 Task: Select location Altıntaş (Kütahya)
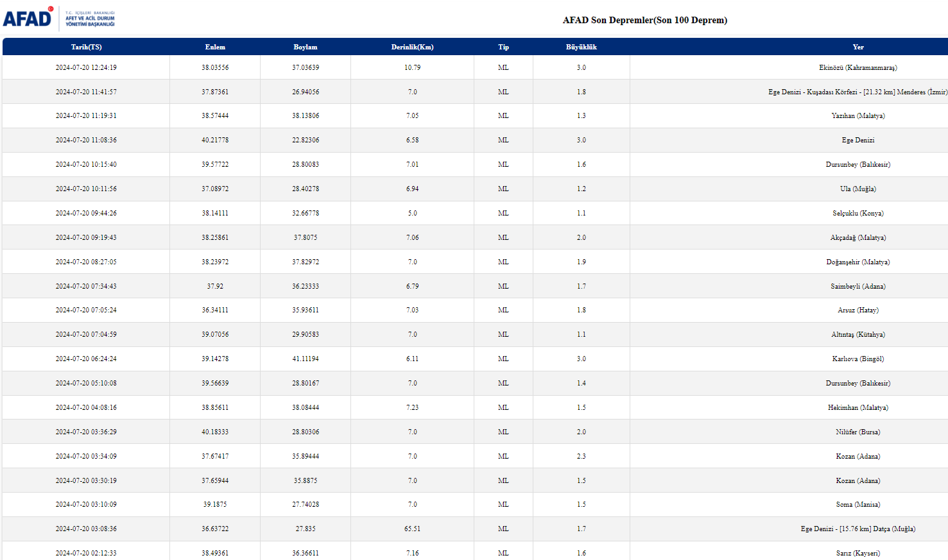point(858,334)
